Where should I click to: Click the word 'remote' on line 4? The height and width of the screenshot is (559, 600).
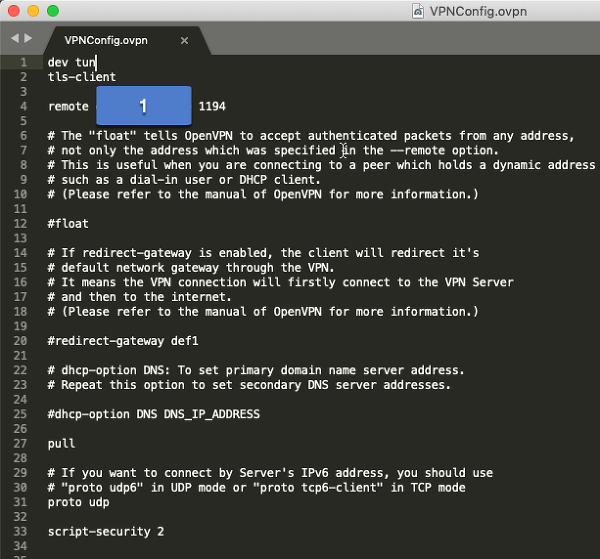(68, 106)
